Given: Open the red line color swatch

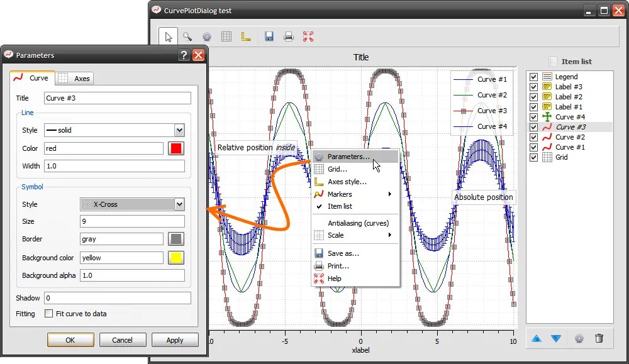Looking at the screenshot, I should coord(175,148).
